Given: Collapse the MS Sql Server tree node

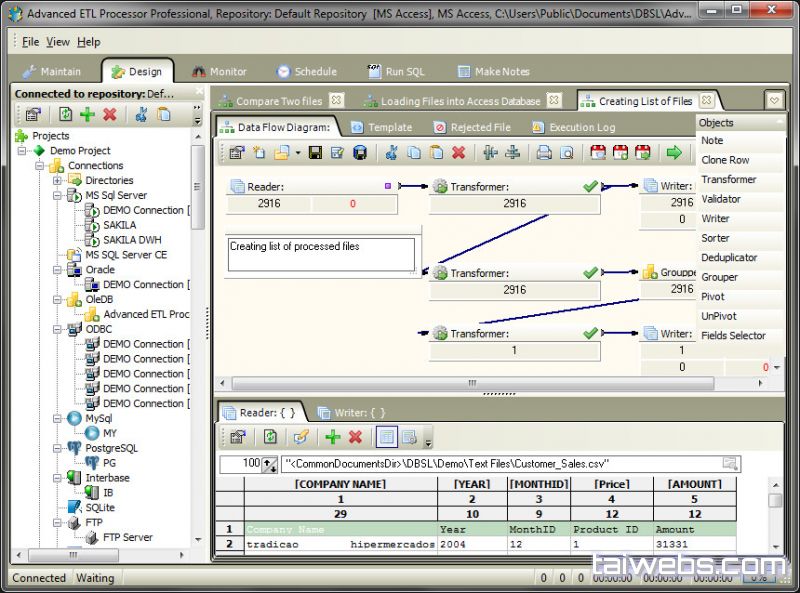Looking at the screenshot, I should [57, 195].
